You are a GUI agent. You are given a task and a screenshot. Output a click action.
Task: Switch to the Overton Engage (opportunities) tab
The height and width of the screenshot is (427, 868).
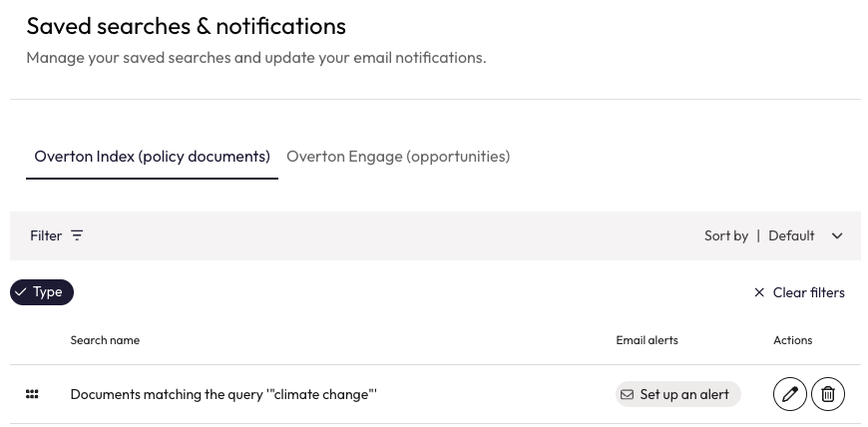(x=398, y=157)
